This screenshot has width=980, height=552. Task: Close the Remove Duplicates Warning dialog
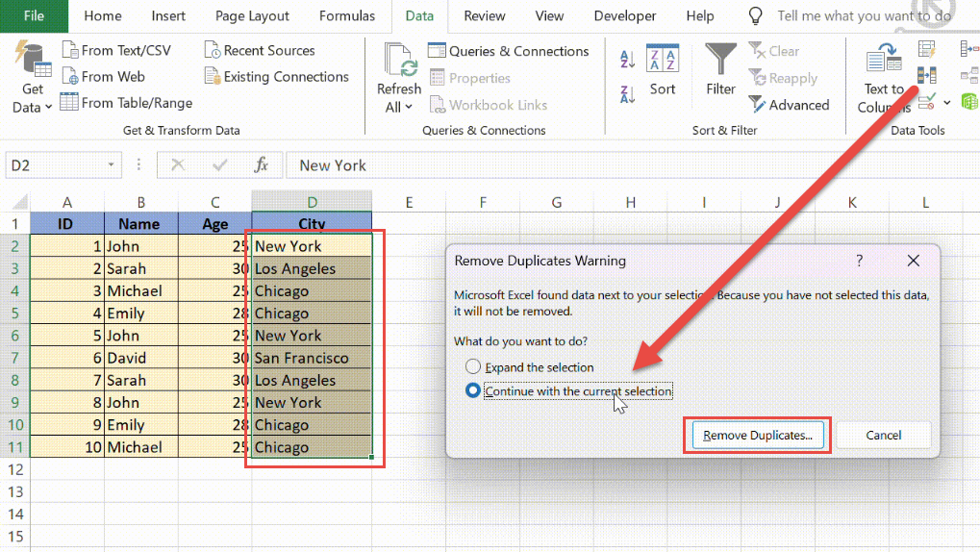(913, 261)
